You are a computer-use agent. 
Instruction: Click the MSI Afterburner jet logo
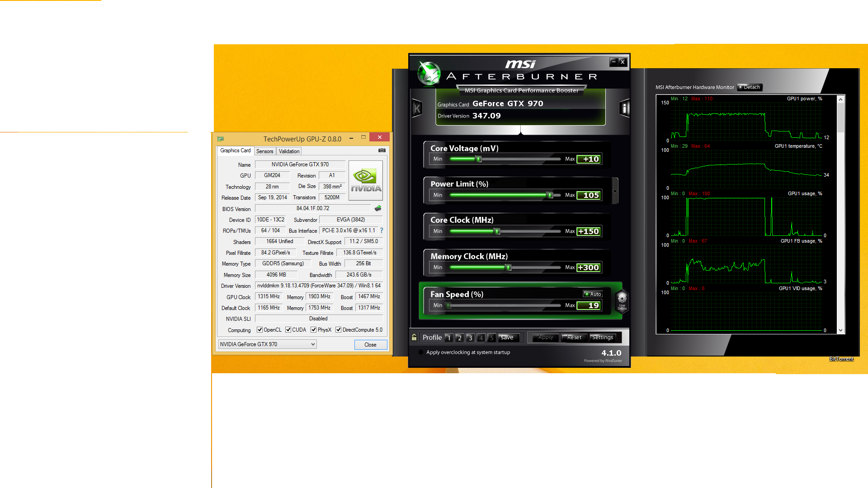(x=429, y=73)
